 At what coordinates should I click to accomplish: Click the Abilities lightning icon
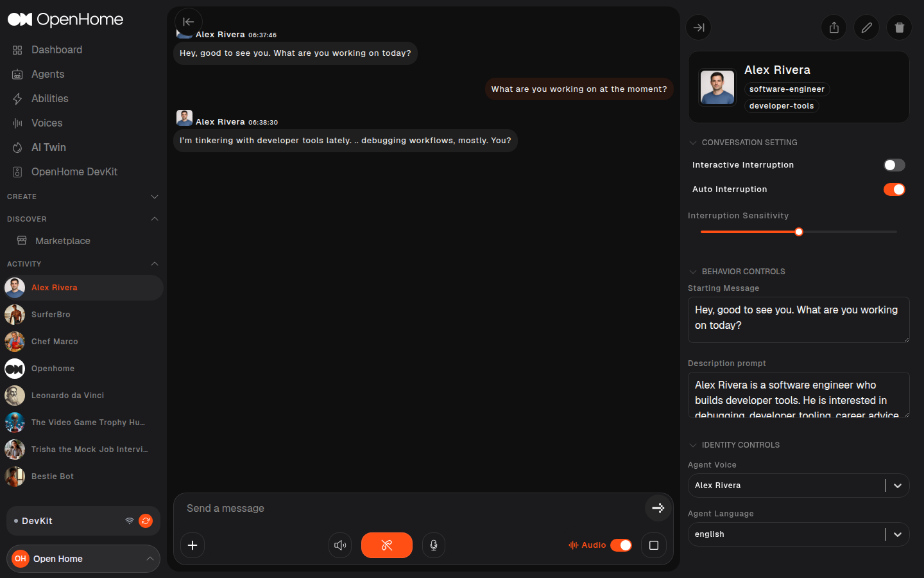point(17,99)
